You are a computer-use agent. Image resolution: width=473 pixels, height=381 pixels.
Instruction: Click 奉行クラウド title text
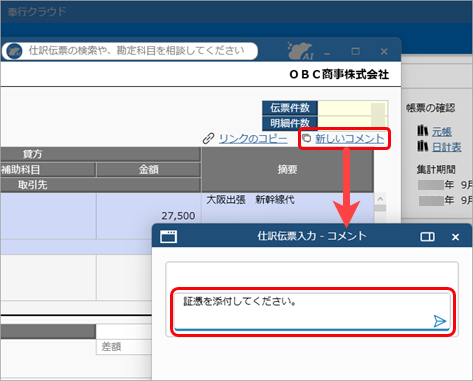tap(37, 12)
